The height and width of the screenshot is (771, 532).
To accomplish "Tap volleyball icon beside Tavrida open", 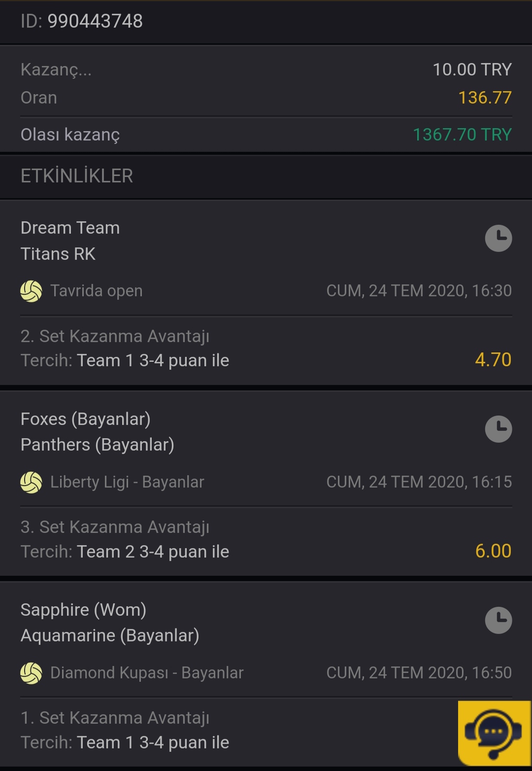I will tap(31, 291).
